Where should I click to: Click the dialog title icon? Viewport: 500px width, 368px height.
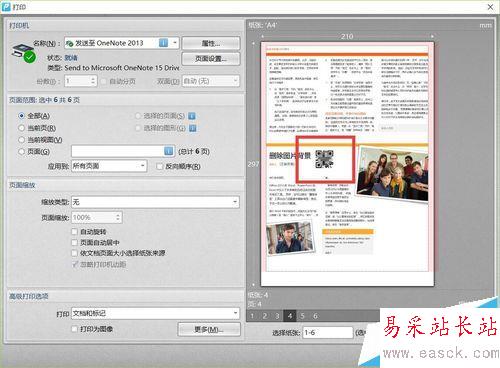coord(6,7)
